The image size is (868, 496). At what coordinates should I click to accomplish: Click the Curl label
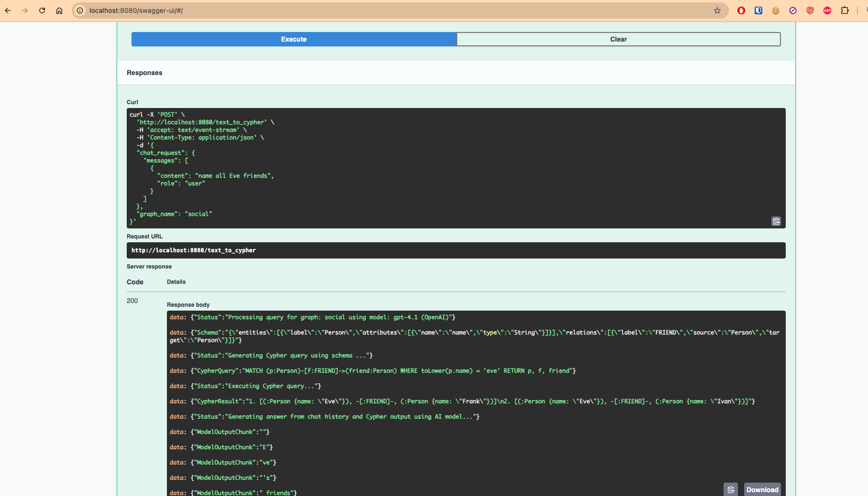132,102
